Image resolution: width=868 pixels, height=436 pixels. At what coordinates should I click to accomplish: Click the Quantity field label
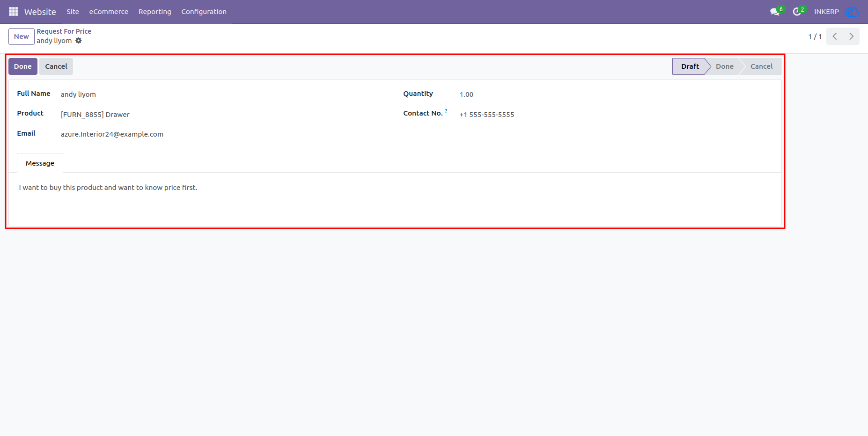[x=418, y=94]
